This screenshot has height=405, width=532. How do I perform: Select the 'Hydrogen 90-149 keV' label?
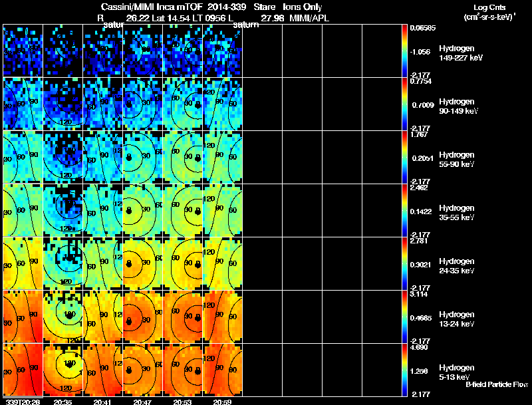click(458, 106)
